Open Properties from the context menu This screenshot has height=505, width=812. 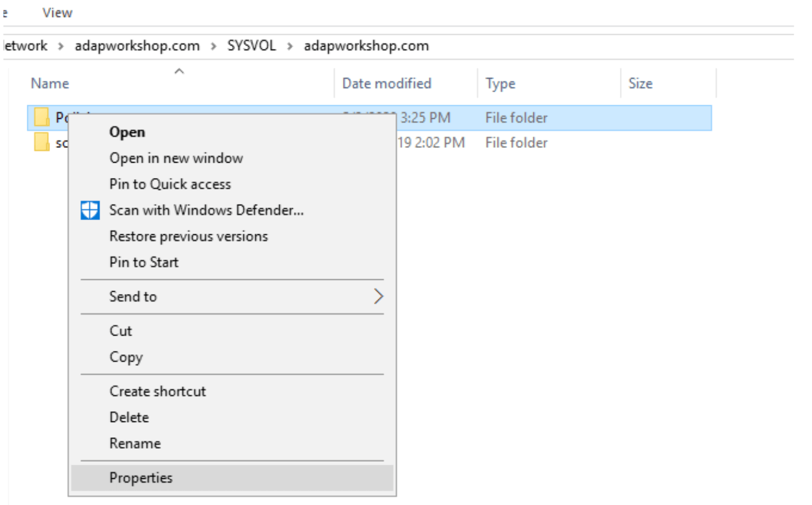coord(232,478)
